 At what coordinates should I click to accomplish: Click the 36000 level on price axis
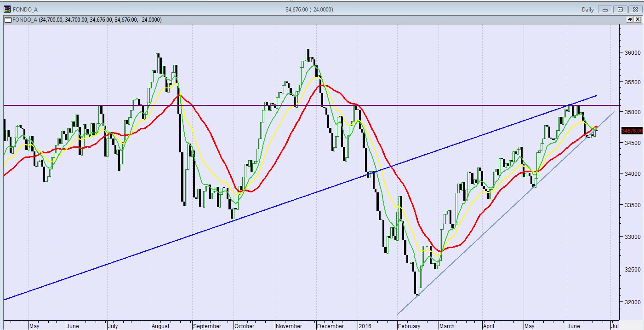coord(631,52)
